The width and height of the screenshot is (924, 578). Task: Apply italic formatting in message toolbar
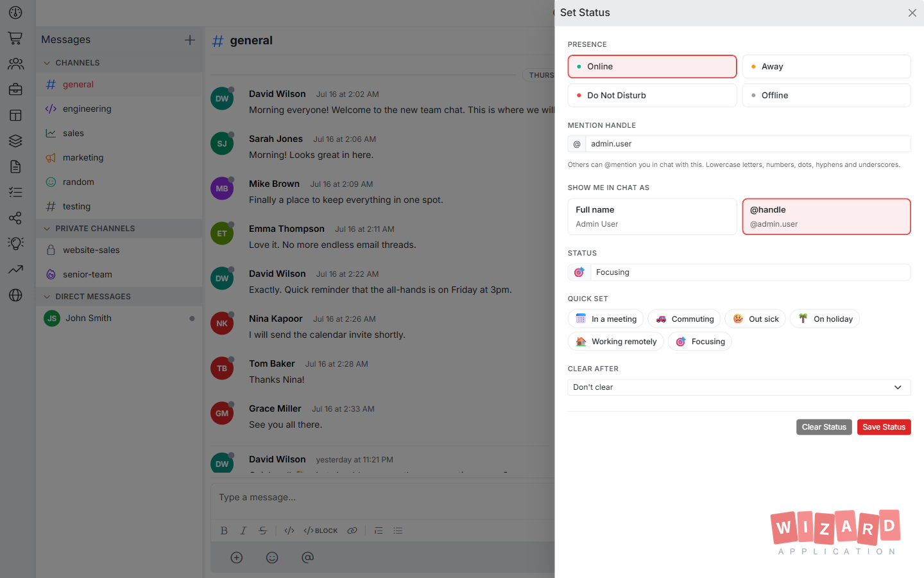tap(243, 530)
